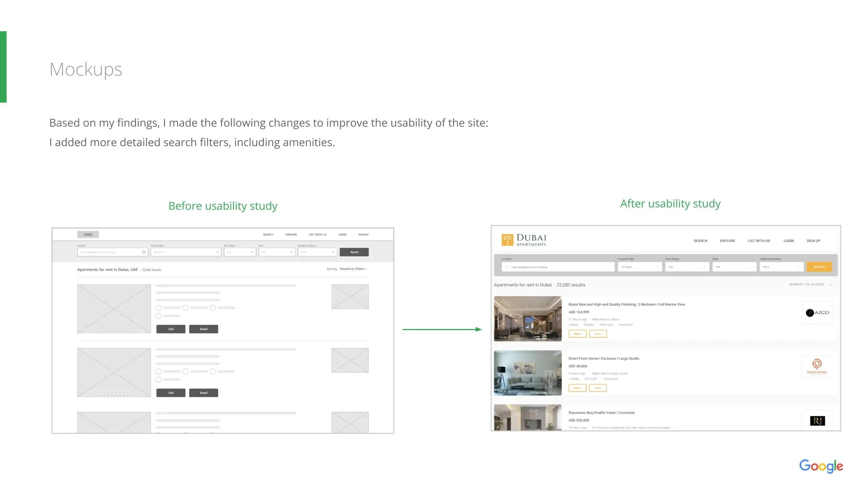
Task: Click LIST WITH US in the wireframe navigation
Action: 317,235
